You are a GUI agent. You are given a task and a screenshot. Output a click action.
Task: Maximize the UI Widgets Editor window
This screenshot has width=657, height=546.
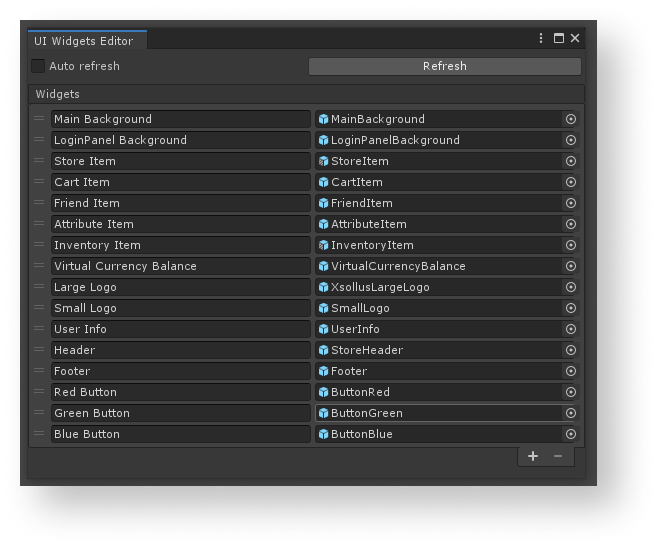[559, 38]
